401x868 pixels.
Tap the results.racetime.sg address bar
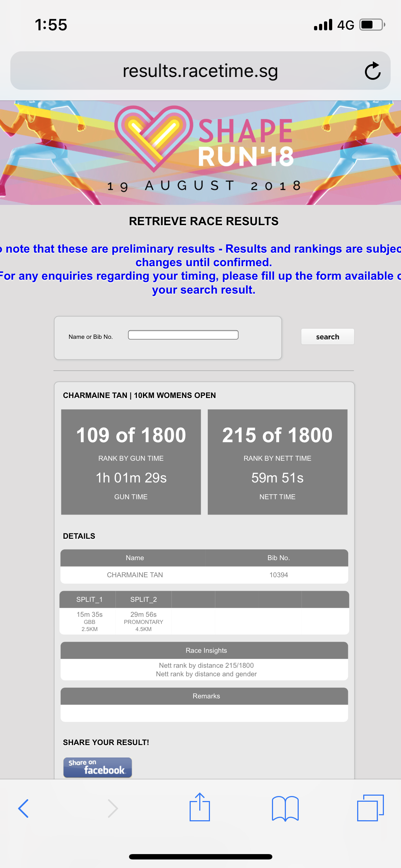200,71
